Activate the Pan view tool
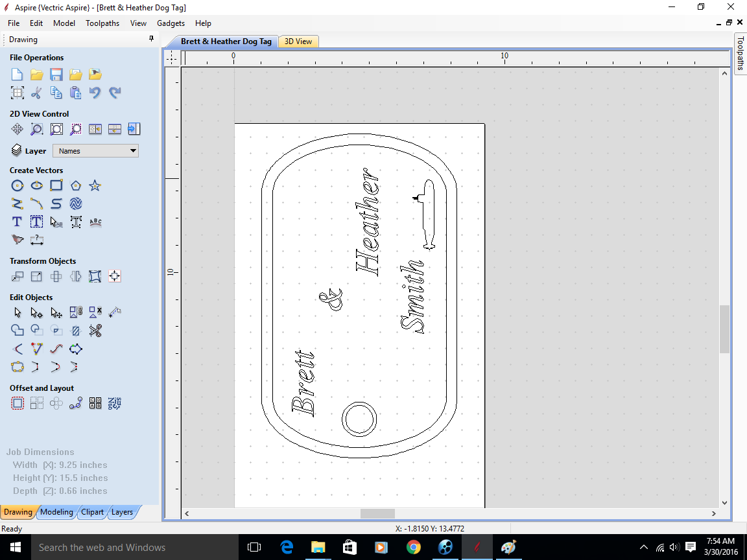 17,129
